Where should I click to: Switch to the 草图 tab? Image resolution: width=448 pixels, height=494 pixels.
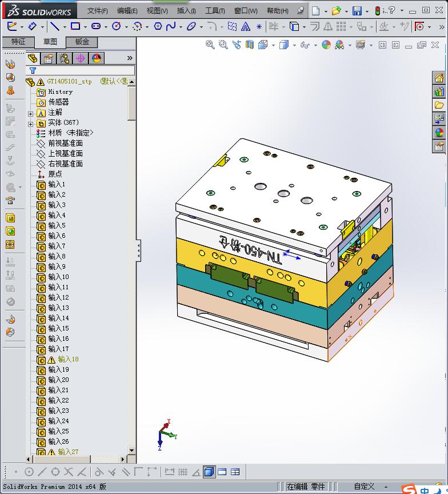pos(50,42)
